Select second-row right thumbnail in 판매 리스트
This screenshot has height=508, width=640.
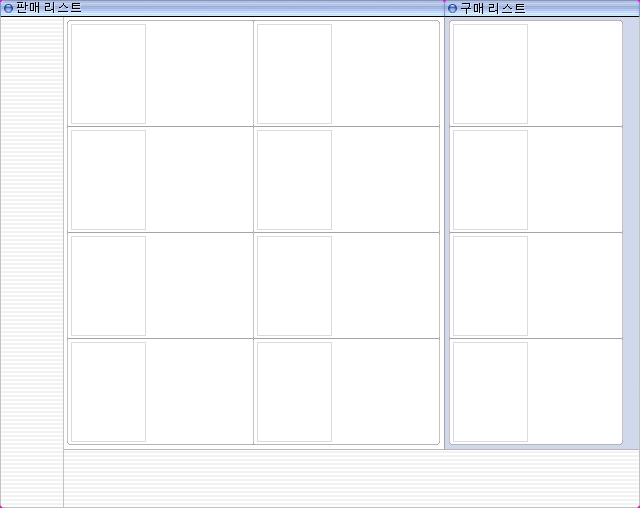pyautogui.click(x=295, y=180)
